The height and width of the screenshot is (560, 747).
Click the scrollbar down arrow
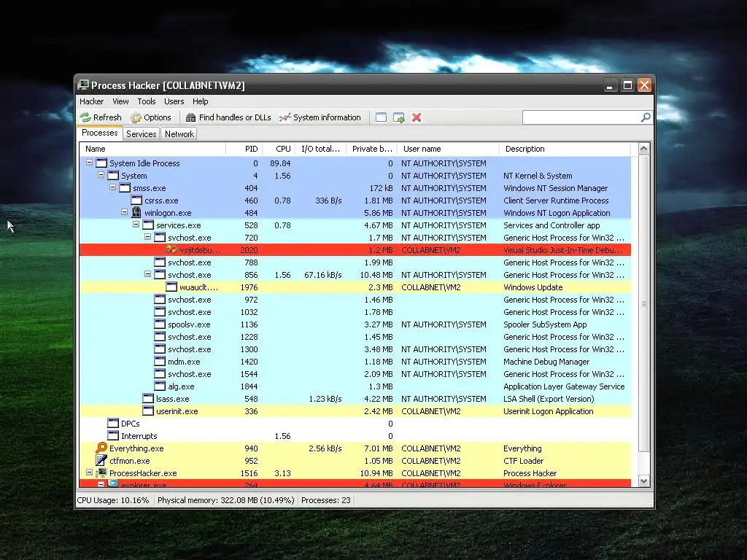(x=643, y=481)
